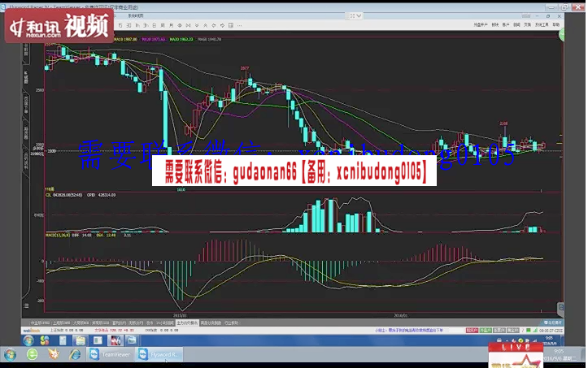
Task: Switch to the 上期所 exchange tab
Action: (61, 323)
